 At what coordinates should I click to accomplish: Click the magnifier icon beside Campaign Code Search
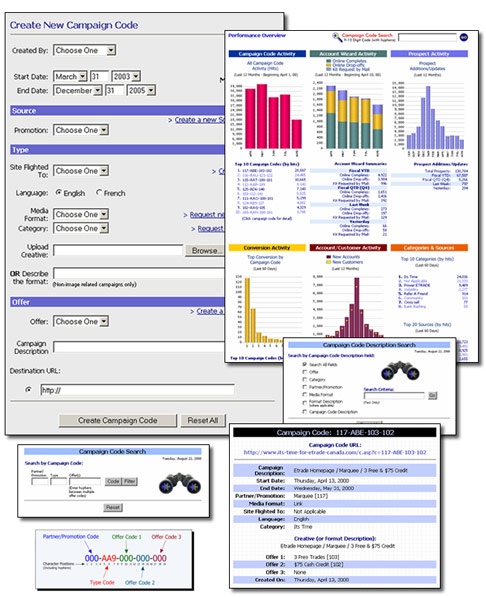tap(336, 37)
